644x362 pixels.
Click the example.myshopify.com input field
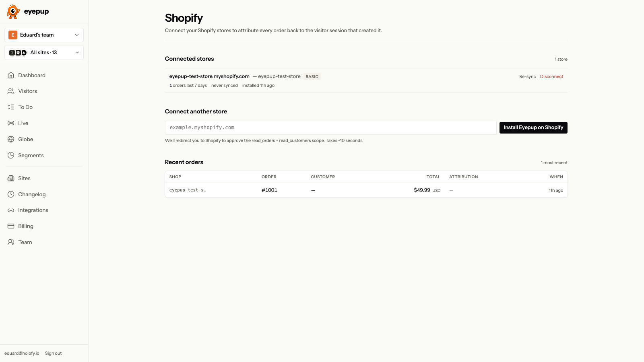[330, 128]
